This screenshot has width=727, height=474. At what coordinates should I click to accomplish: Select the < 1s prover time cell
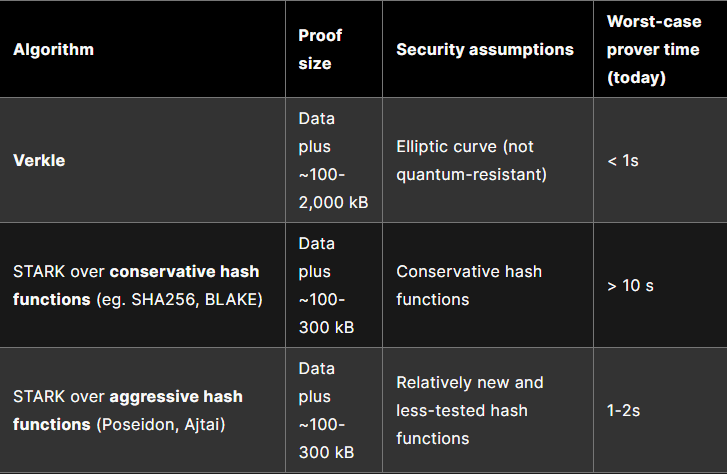[x=623, y=160]
